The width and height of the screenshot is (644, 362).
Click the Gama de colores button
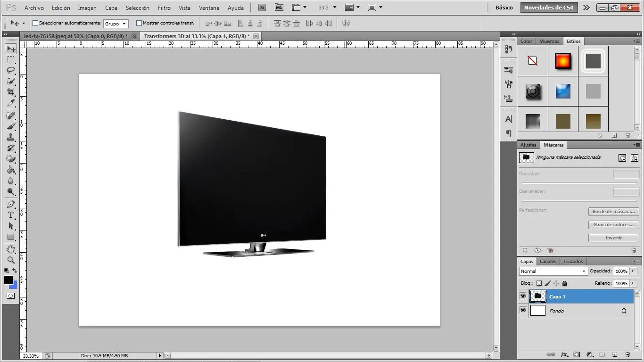coord(613,225)
